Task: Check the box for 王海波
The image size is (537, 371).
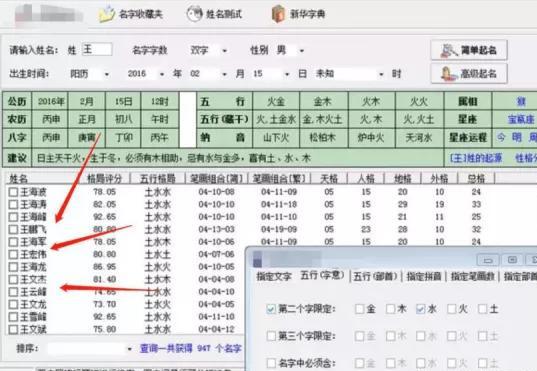Action: (x=13, y=192)
